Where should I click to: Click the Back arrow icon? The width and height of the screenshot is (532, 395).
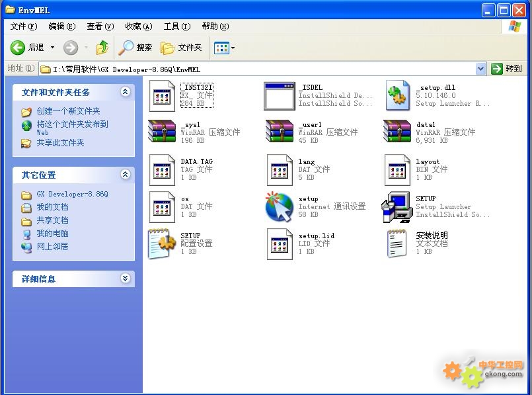coord(18,48)
